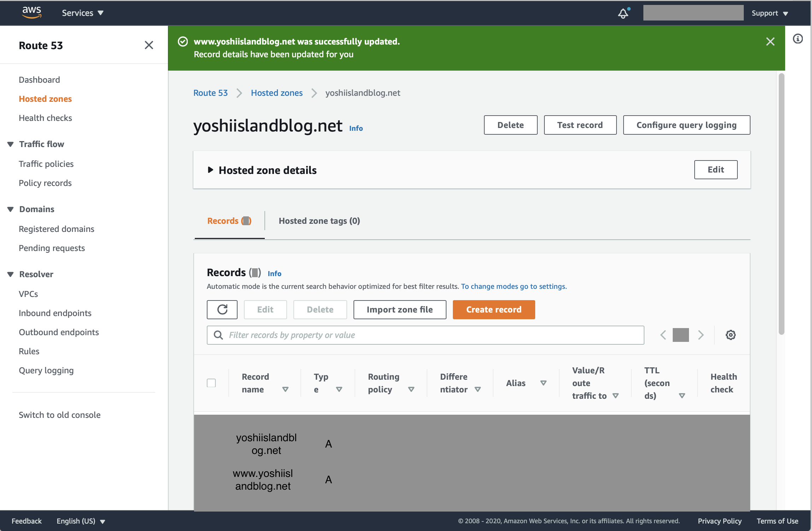The height and width of the screenshot is (531, 812).
Task: Dismiss the green success banner
Action: tap(770, 41)
